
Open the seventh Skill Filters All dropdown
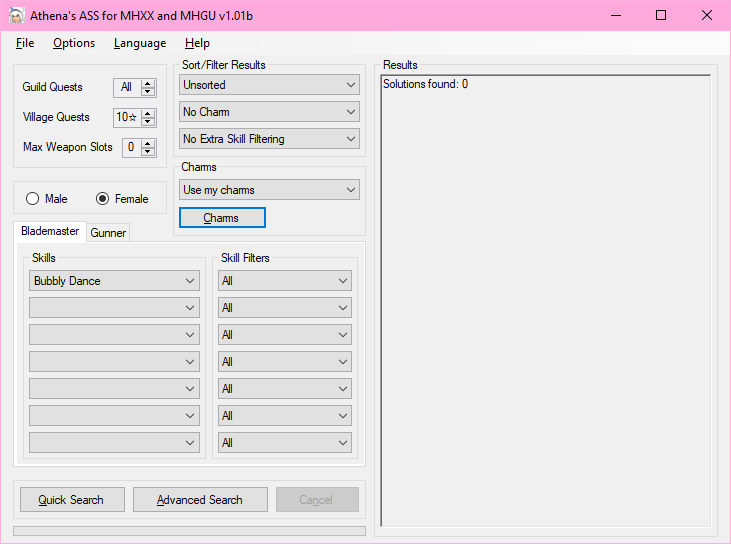(x=285, y=443)
